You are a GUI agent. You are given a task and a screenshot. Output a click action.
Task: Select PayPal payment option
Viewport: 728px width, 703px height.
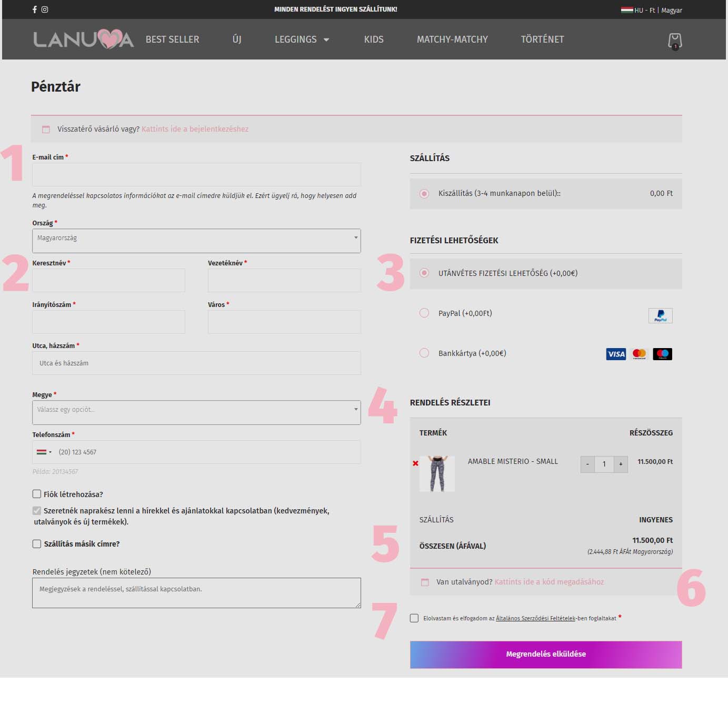tap(424, 313)
